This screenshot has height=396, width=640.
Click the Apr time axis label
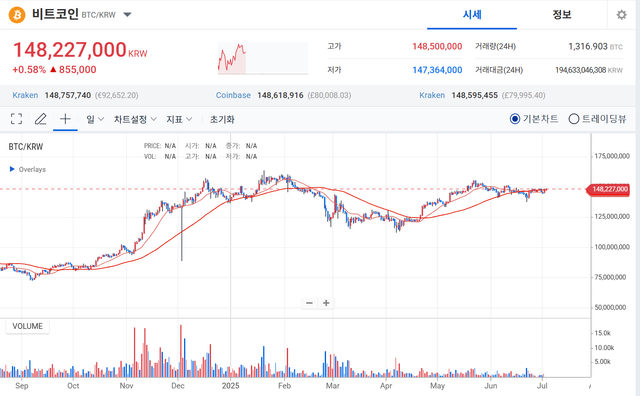pos(386,386)
